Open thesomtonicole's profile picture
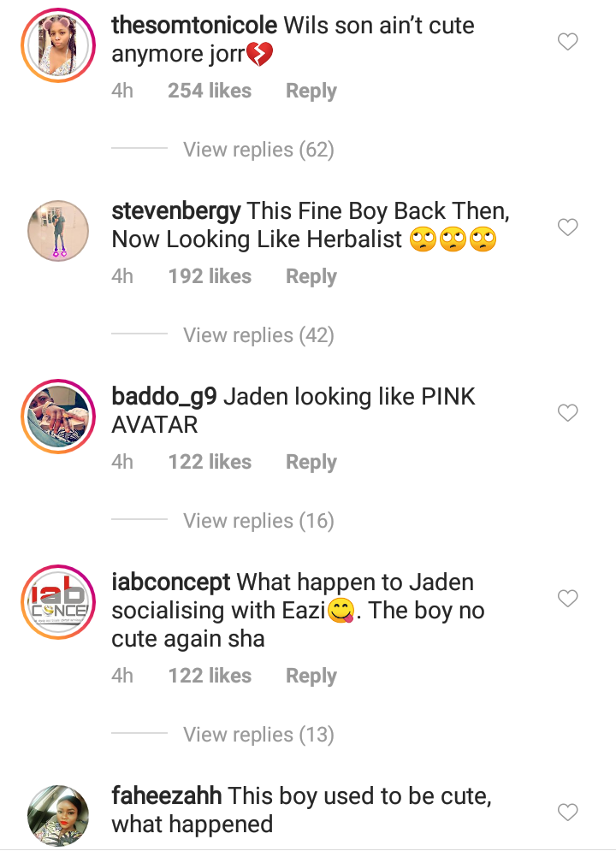 58,45
